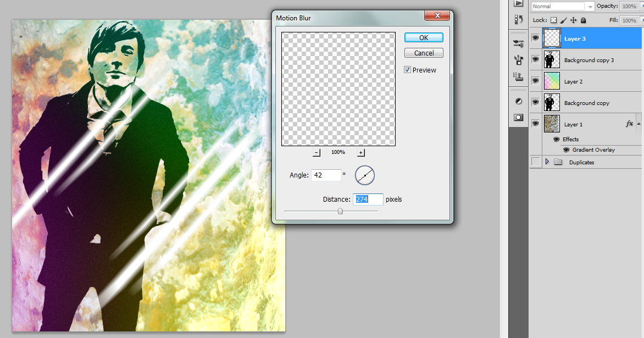The width and height of the screenshot is (644, 338).
Task: Hide Layer 2 visibility eye
Action: click(x=536, y=80)
